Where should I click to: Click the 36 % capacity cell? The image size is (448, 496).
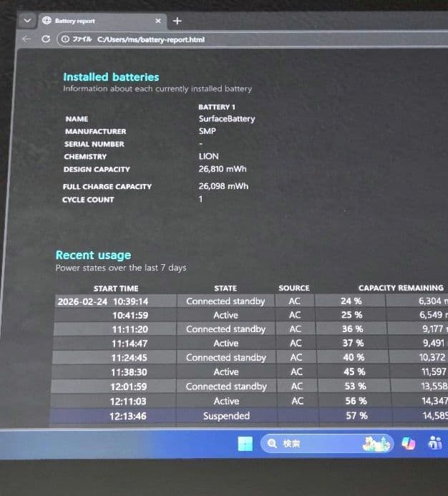point(352,329)
